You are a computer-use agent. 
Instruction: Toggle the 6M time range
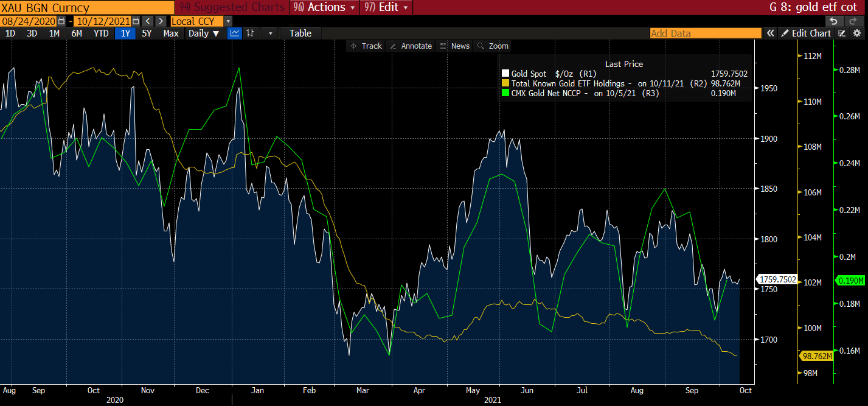tap(77, 33)
